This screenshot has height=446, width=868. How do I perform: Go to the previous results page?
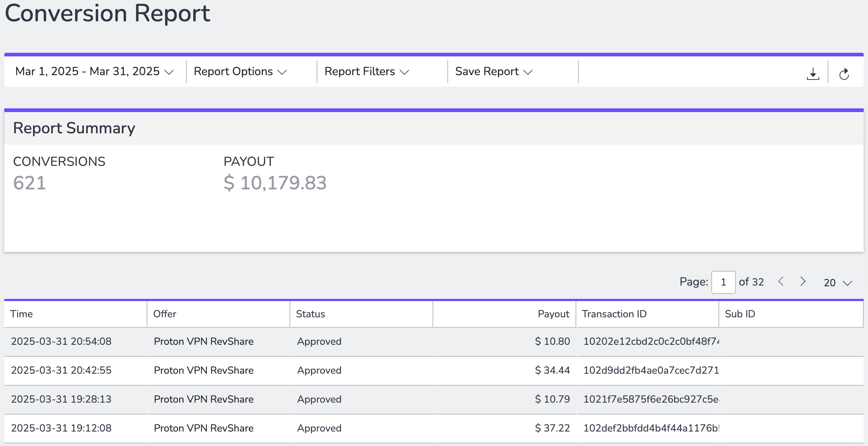(x=781, y=281)
